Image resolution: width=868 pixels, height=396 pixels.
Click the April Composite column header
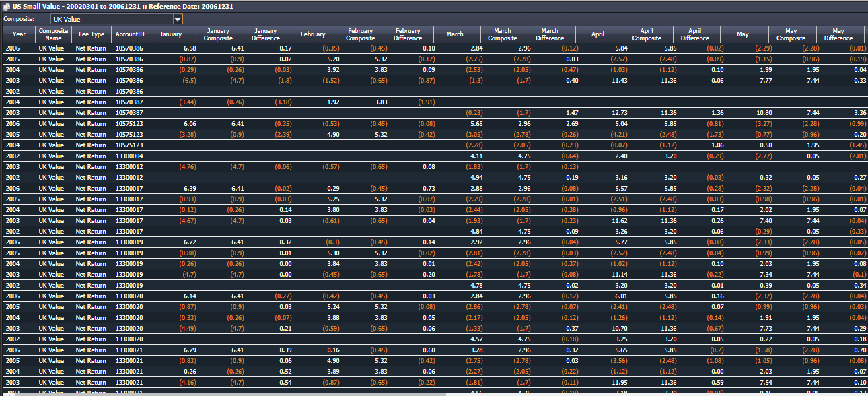(x=647, y=34)
